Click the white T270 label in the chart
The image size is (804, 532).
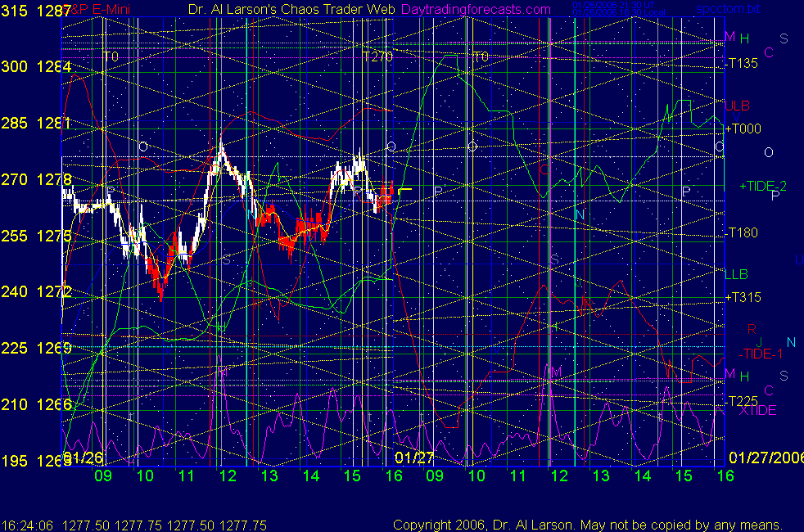(x=378, y=56)
